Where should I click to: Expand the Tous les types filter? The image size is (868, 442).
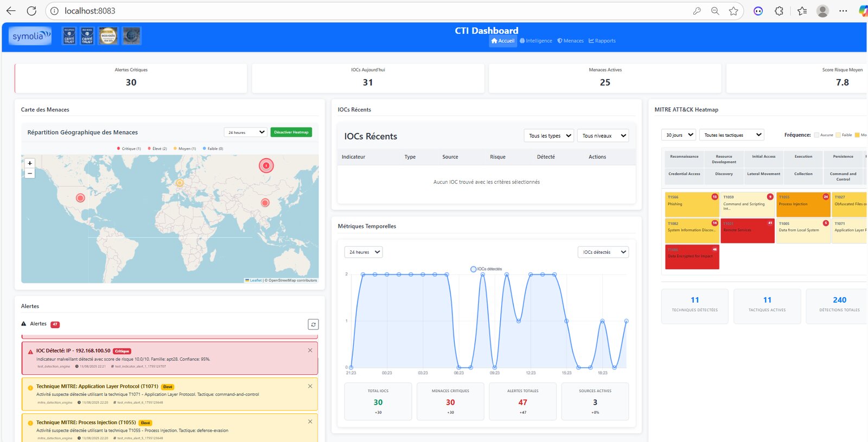pos(549,136)
